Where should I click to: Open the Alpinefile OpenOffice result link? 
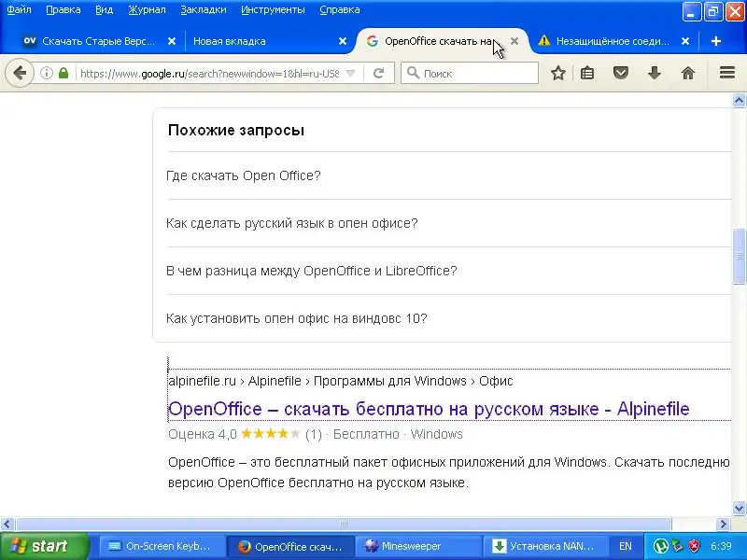pyautogui.click(x=429, y=409)
